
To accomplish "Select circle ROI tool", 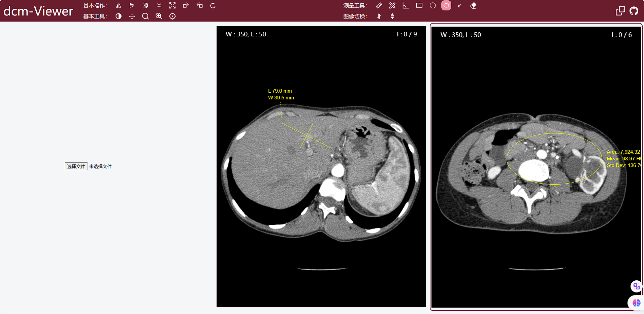I will coord(433,5).
